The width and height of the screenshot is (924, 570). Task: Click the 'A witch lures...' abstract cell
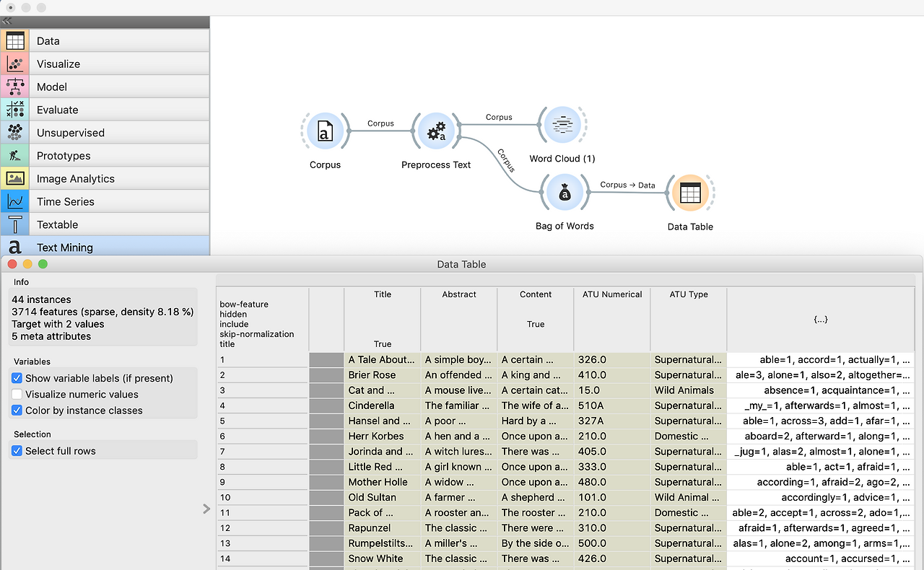[x=459, y=452]
